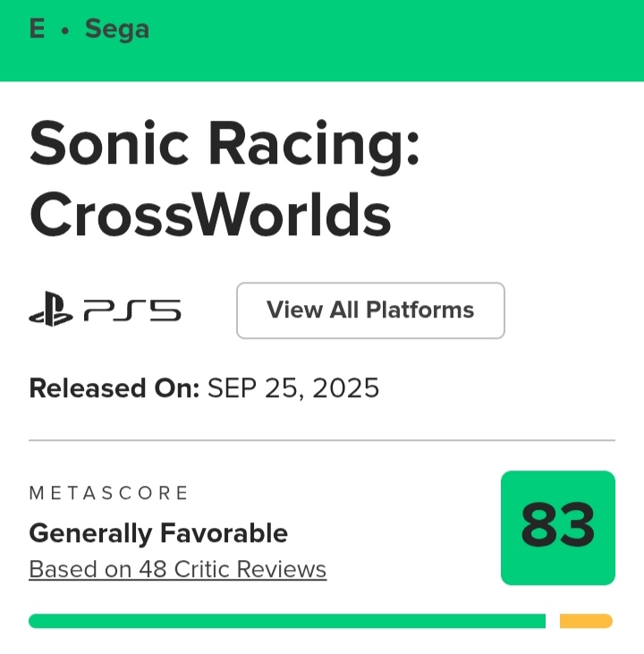The image size is (644, 654).
Task: Click yellow mixed segment of score bar
Action: (586, 621)
